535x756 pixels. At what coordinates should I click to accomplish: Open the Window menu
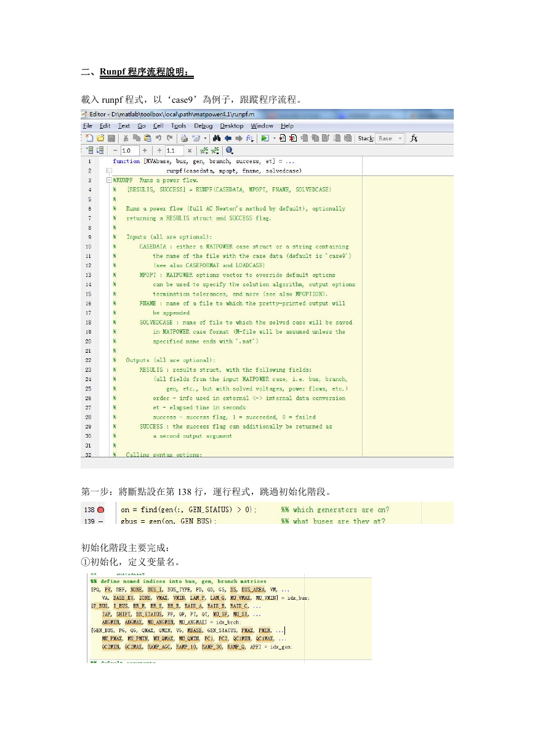[x=262, y=126]
